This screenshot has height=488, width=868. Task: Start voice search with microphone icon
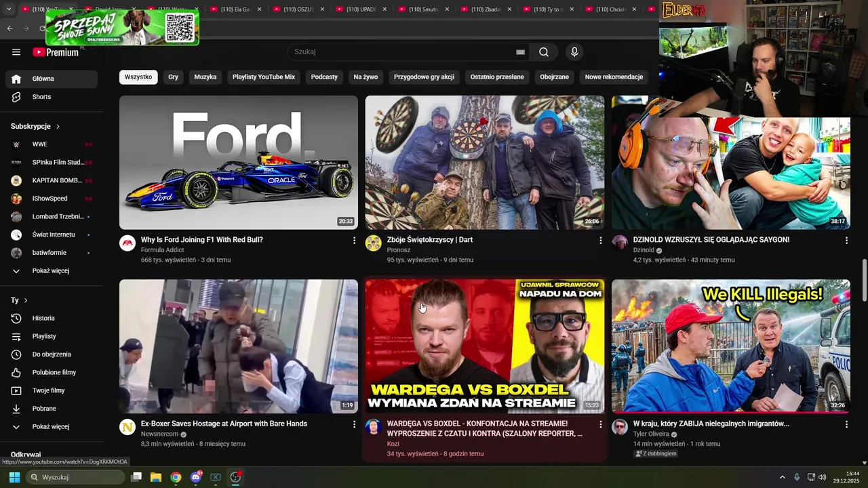coord(574,52)
